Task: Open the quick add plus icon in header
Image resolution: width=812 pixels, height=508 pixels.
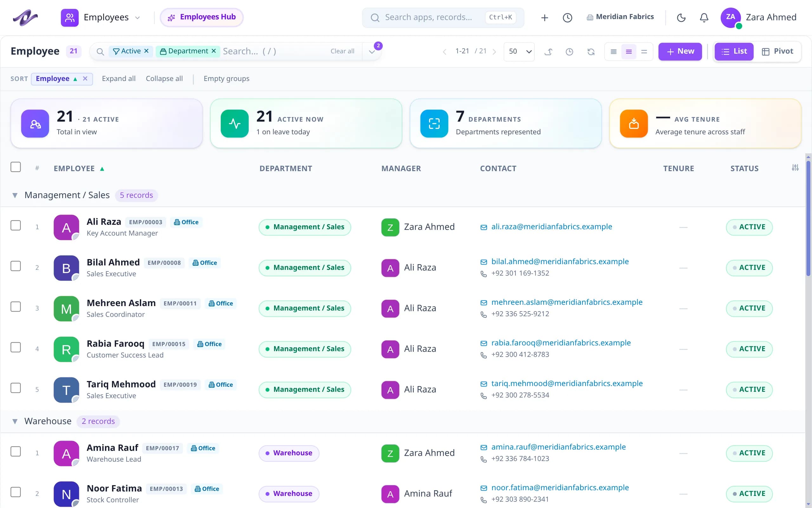Action: [x=545, y=17]
